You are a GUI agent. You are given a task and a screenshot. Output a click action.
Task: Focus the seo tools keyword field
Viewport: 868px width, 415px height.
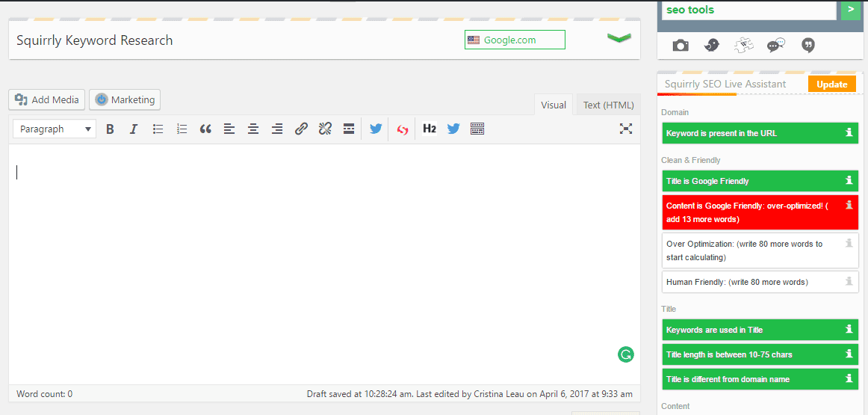(x=749, y=10)
